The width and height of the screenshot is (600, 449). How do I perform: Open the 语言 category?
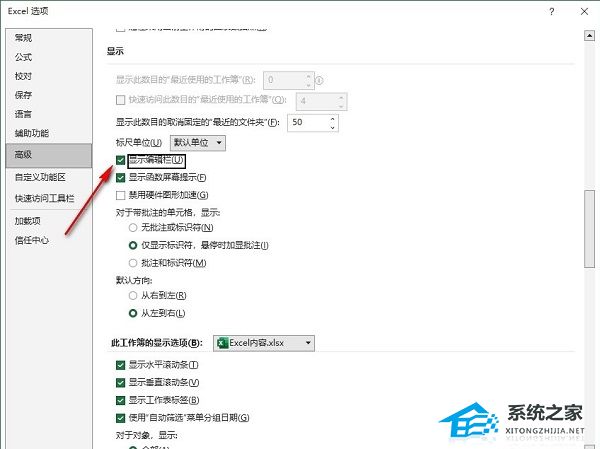tap(23, 114)
